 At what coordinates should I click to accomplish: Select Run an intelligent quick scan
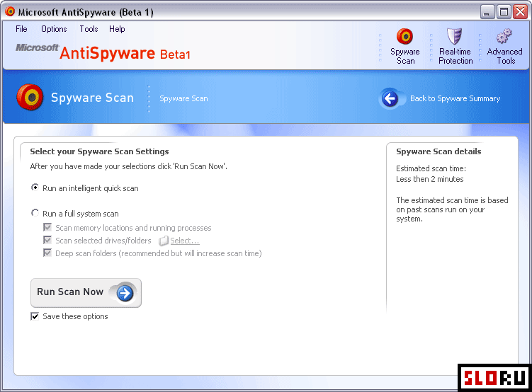tap(35, 188)
